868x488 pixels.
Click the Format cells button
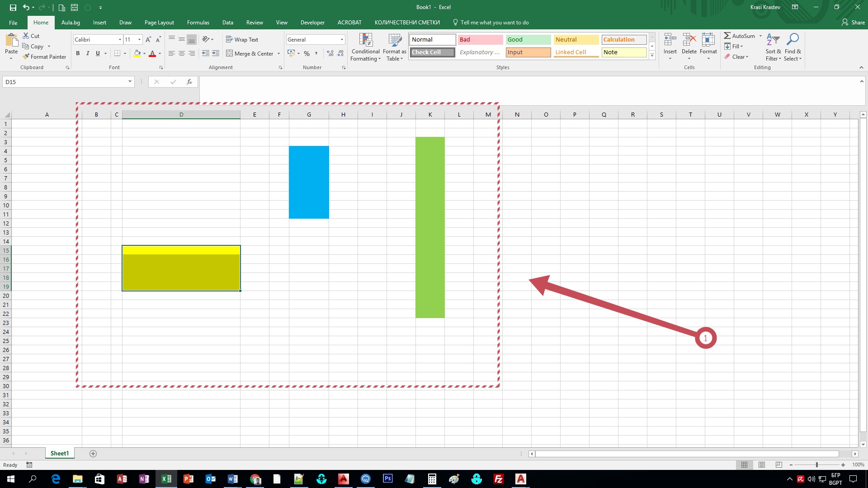tap(708, 47)
